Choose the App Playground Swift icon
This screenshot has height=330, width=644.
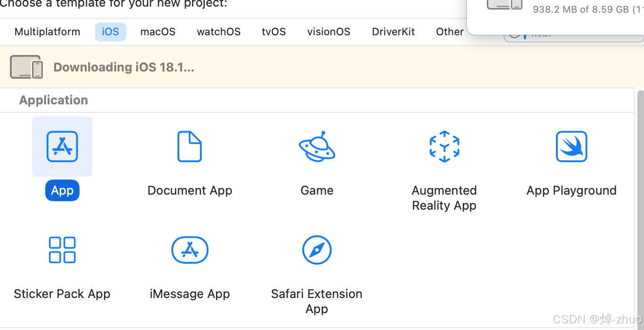click(x=572, y=147)
